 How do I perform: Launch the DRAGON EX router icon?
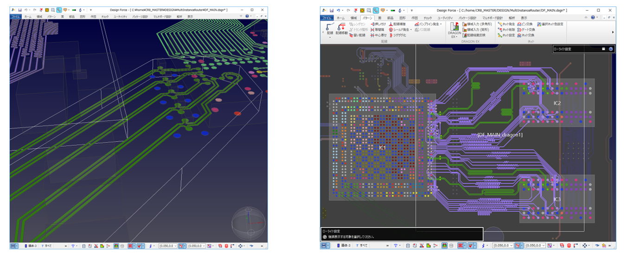click(x=454, y=27)
